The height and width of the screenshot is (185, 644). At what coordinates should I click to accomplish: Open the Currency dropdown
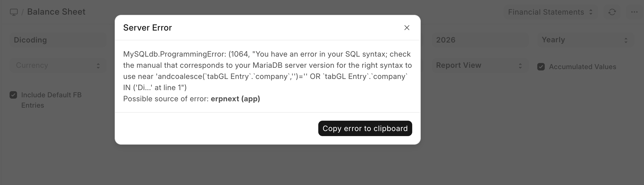click(x=58, y=65)
